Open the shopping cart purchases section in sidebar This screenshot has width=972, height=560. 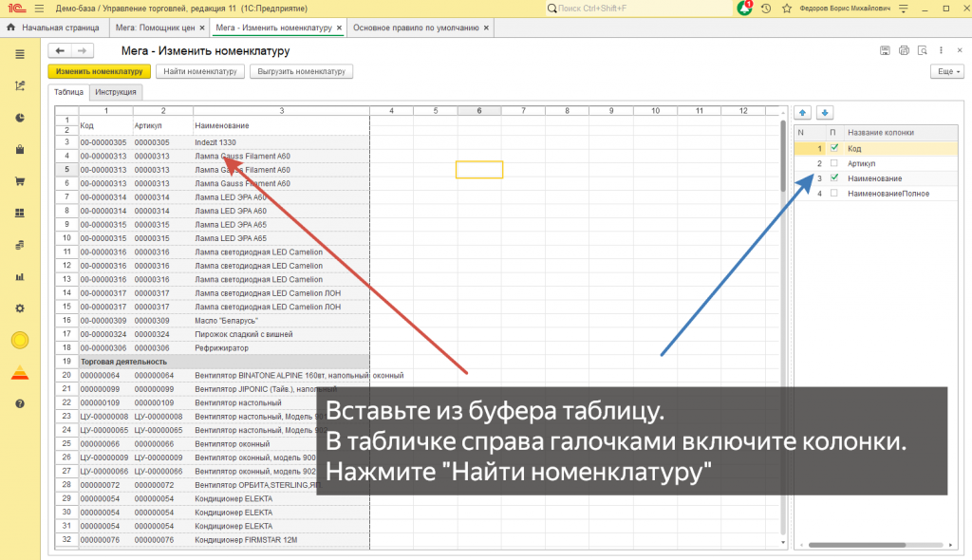20,181
